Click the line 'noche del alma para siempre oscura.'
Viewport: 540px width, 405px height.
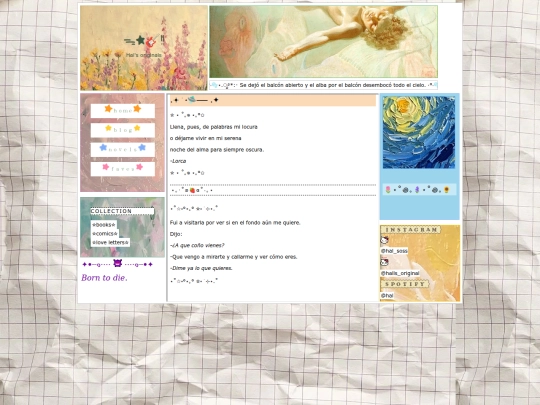pos(217,150)
